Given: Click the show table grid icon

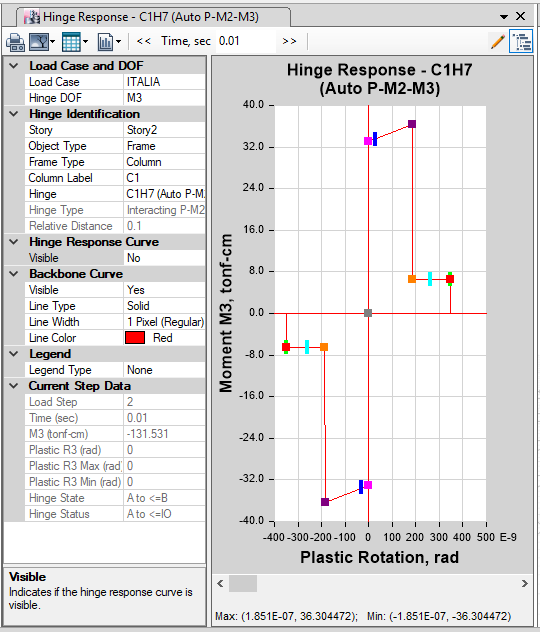Looking at the screenshot, I should [x=71, y=42].
